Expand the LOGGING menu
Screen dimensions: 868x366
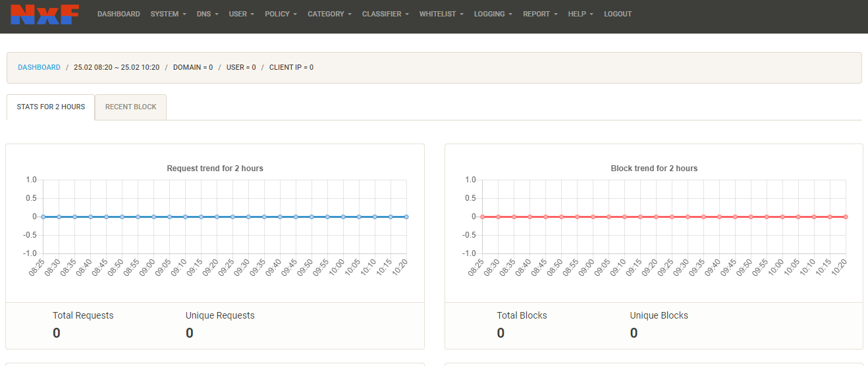click(493, 14)
